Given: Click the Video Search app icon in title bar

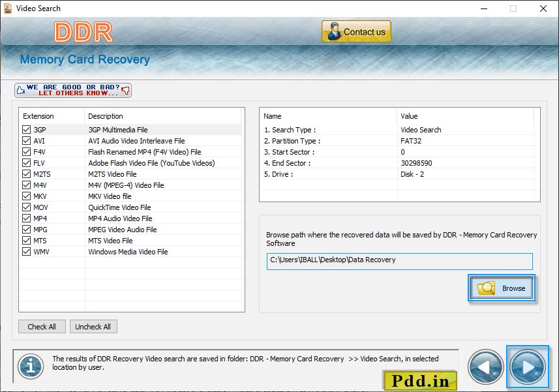Looking at the screenshot, I should click(x=7, y=8).
